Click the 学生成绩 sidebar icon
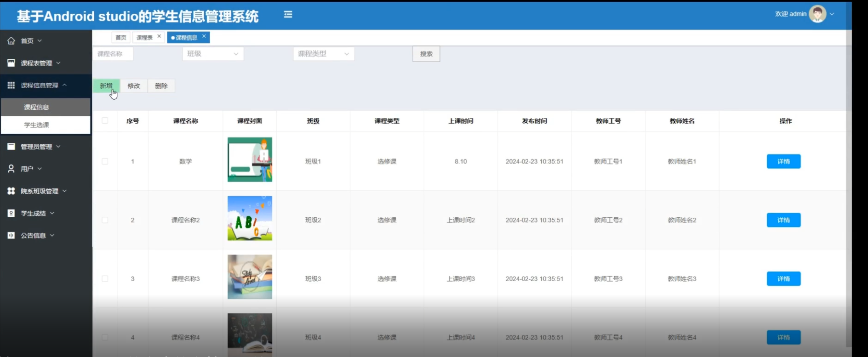 click(11, 213)
